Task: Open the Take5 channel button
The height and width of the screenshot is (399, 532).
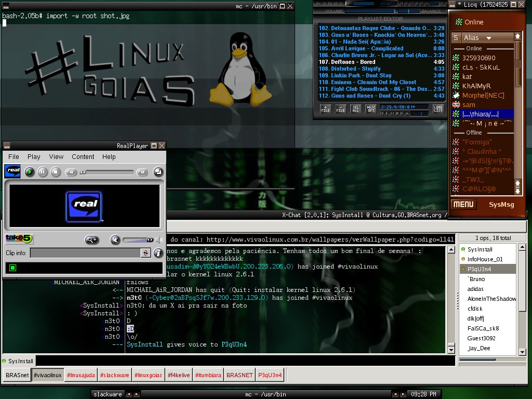Action: (x=19, y=239)
